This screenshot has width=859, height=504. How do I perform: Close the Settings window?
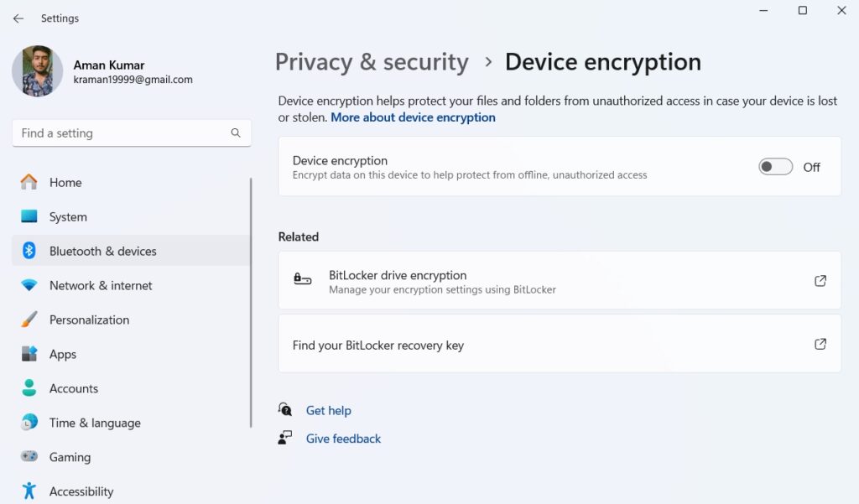pos(842,10)
